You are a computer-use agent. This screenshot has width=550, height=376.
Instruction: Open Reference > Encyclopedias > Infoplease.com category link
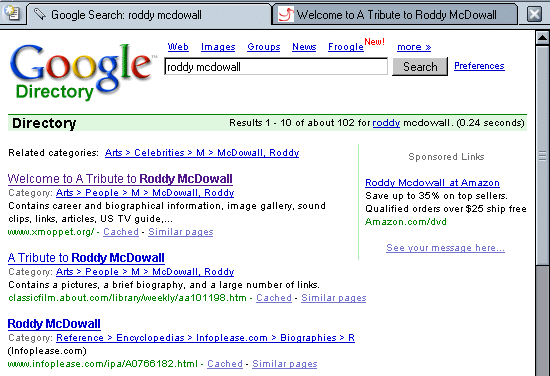[x=205, y=337]
